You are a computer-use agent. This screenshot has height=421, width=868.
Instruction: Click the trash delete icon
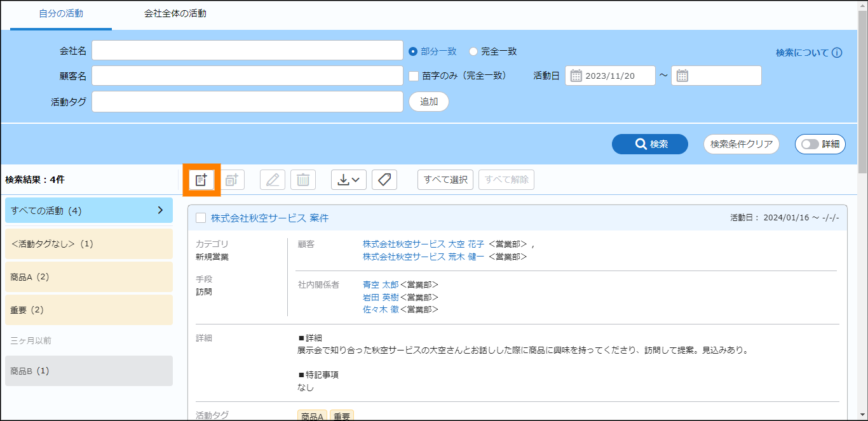pos(303,180)
